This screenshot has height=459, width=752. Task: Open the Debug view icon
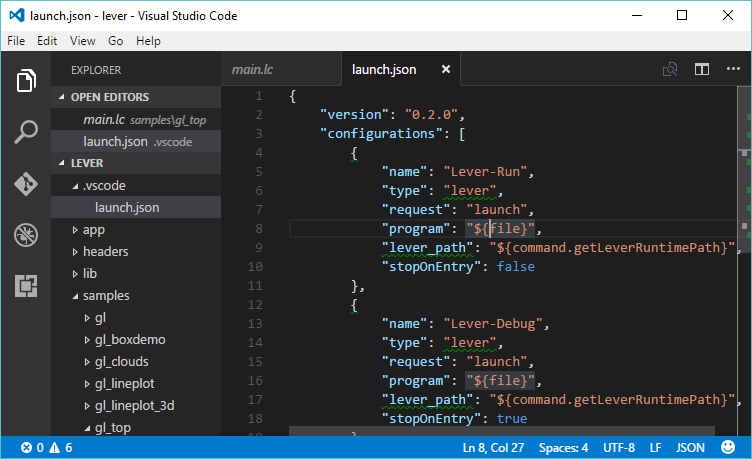click(26, 236)
